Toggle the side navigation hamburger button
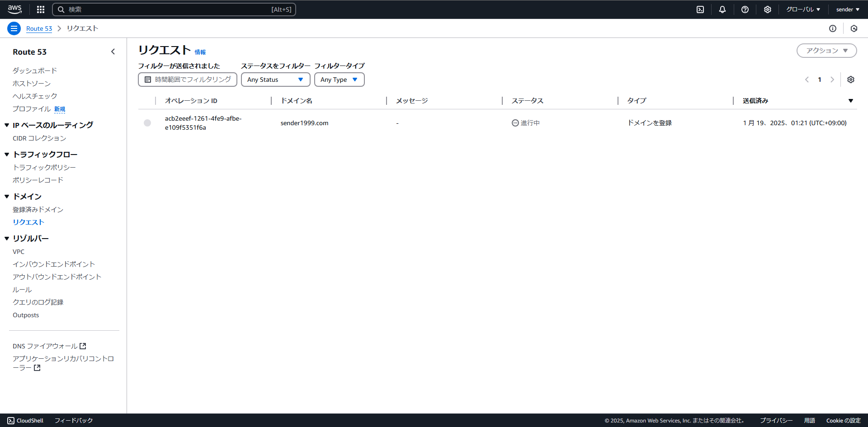Screen dimensions: 868x427 pyautogui.click(x=14, y=28)
